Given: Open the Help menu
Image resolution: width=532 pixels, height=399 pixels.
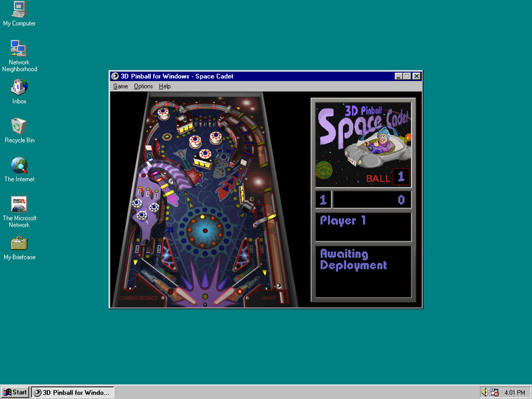Looking at the screenshot, I should 165,86.
